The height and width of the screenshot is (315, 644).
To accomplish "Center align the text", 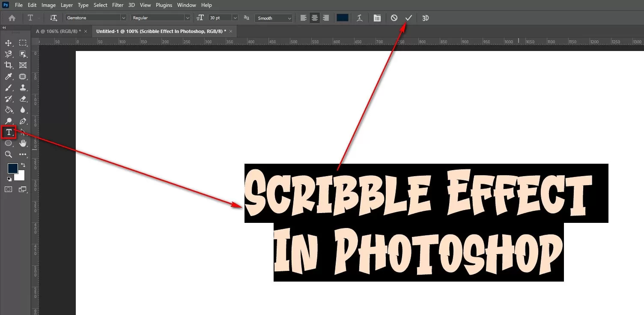I will click(315, 18).
